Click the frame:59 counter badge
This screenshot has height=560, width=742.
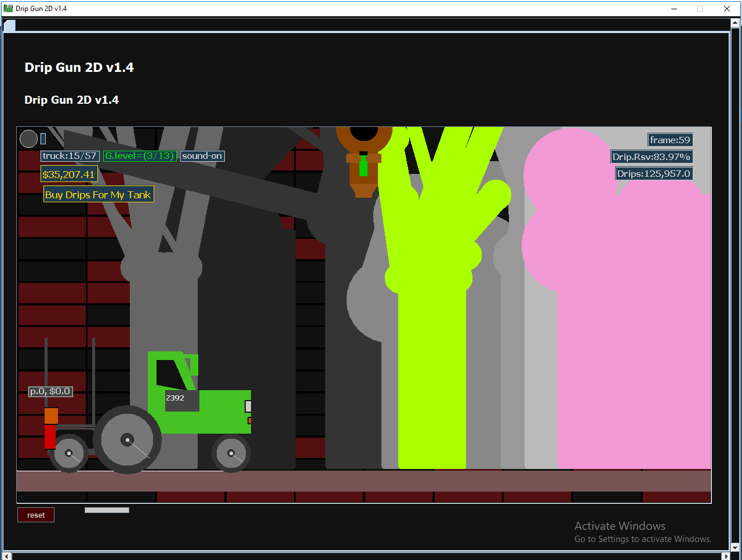click(x=670, y=139)
